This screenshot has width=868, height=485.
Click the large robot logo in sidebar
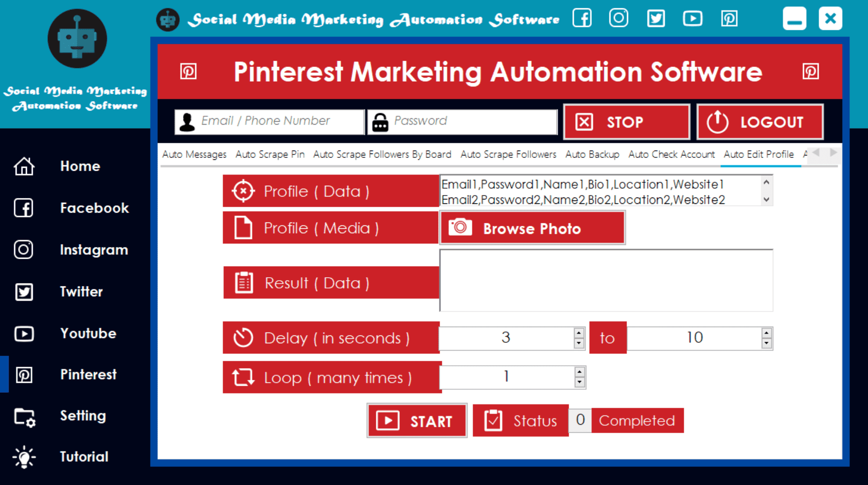click(x=77, y=38)
